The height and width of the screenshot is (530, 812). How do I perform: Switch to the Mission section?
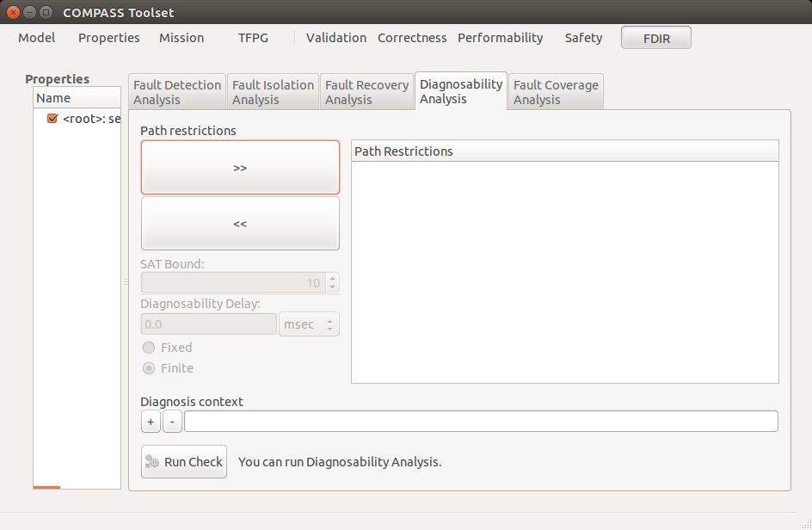pyautogui.click(x=181, y=38)
